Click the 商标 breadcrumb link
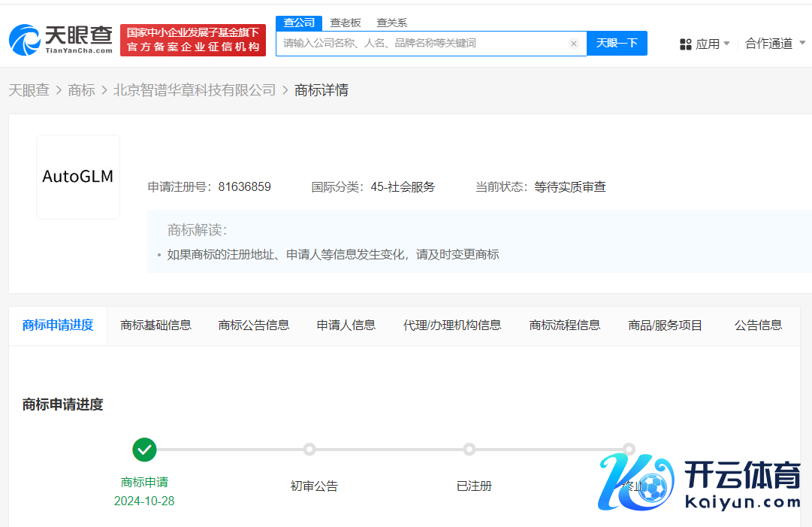 coord(81,90)
